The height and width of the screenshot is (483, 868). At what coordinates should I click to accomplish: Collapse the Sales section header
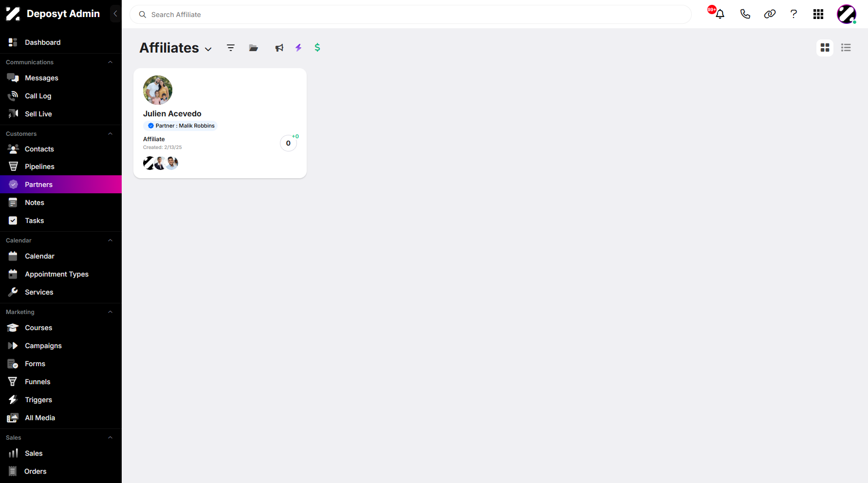tap(110, 438)
